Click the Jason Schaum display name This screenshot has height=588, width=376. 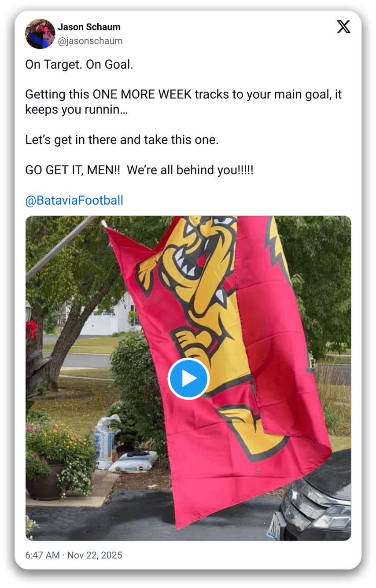(x=89, y=27)
